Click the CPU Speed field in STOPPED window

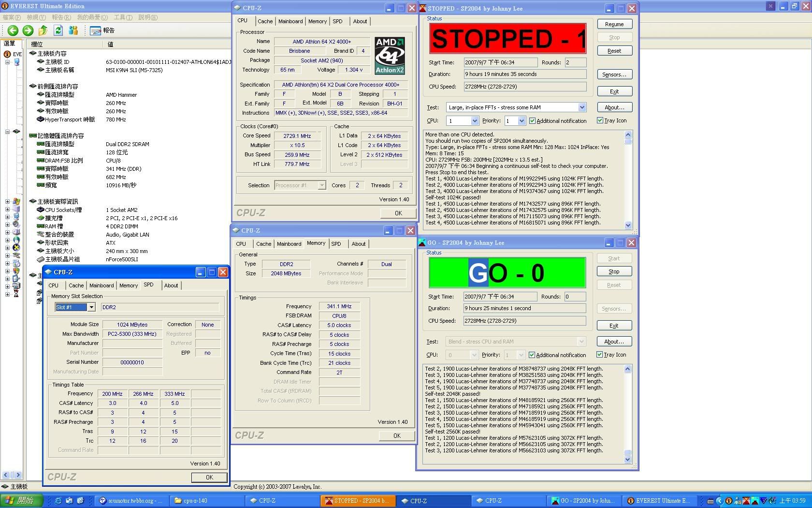coord(525,87)
